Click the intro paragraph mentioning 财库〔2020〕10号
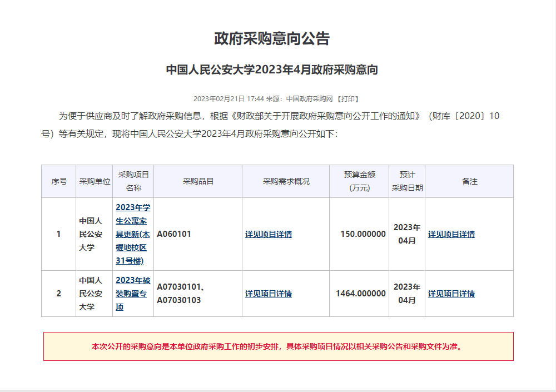556x392 pixels. coord(270,125)
